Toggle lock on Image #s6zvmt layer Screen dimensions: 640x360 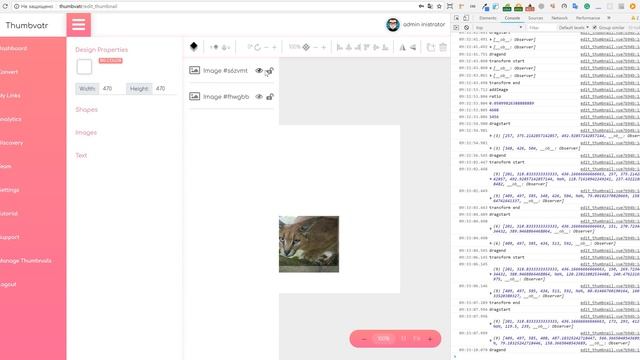270,71
